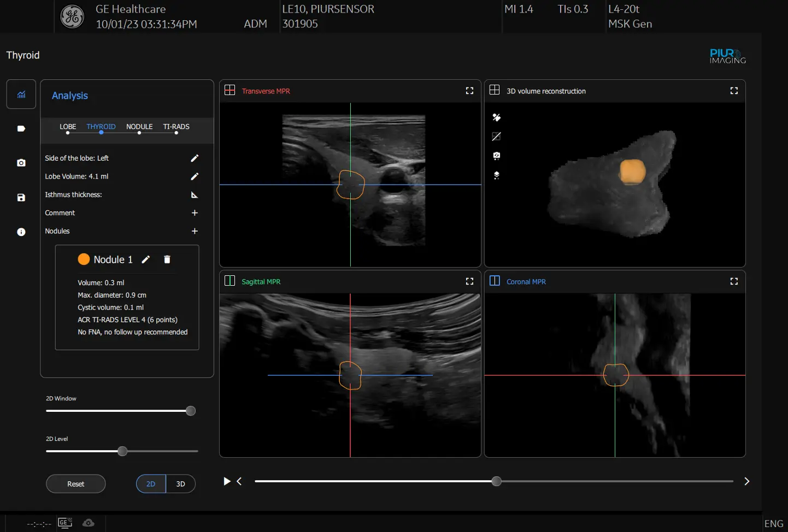
Task: Open the Analysis chart icon in sidebar
Action: pos(21,94)
